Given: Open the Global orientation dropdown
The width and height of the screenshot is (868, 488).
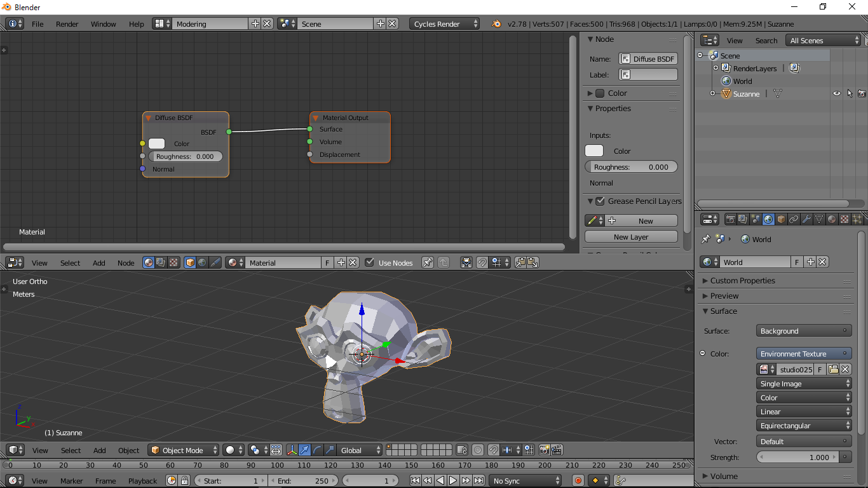Looking at the screenshot, I should [x=360, y=450].
